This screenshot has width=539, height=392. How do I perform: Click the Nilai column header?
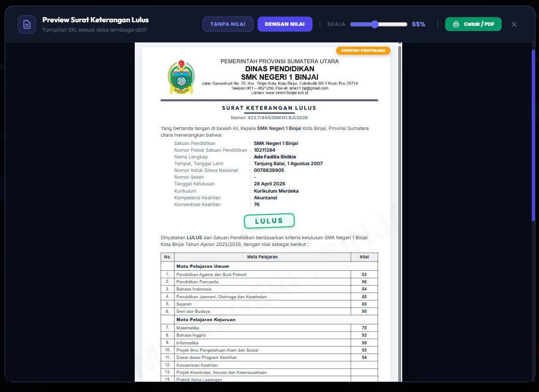tap(364, 257)
